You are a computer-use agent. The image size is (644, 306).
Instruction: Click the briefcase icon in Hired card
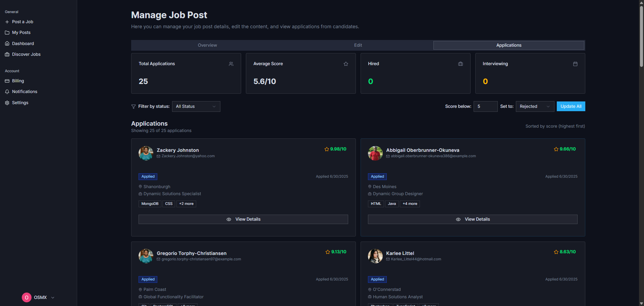461,64
